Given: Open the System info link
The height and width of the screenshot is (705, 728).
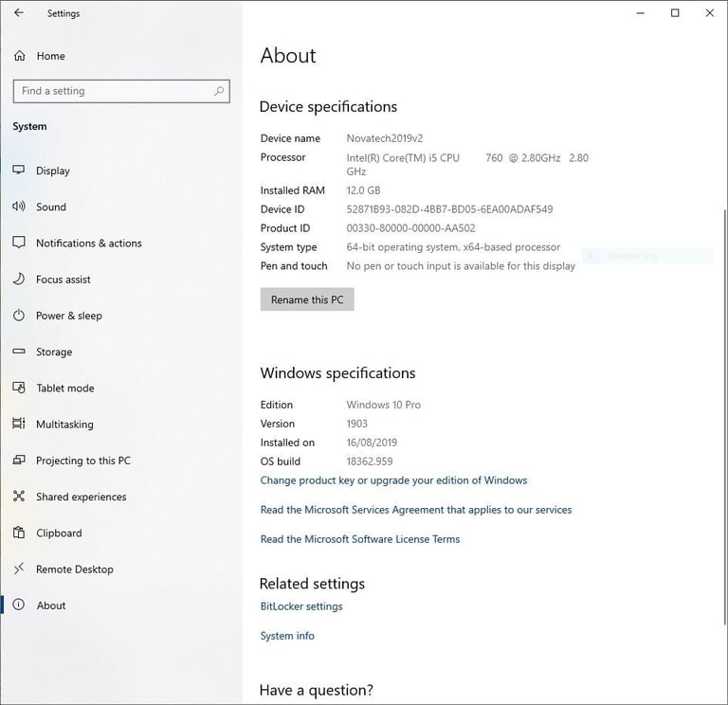Looking at the screenshot, I should tap(287, 636).
